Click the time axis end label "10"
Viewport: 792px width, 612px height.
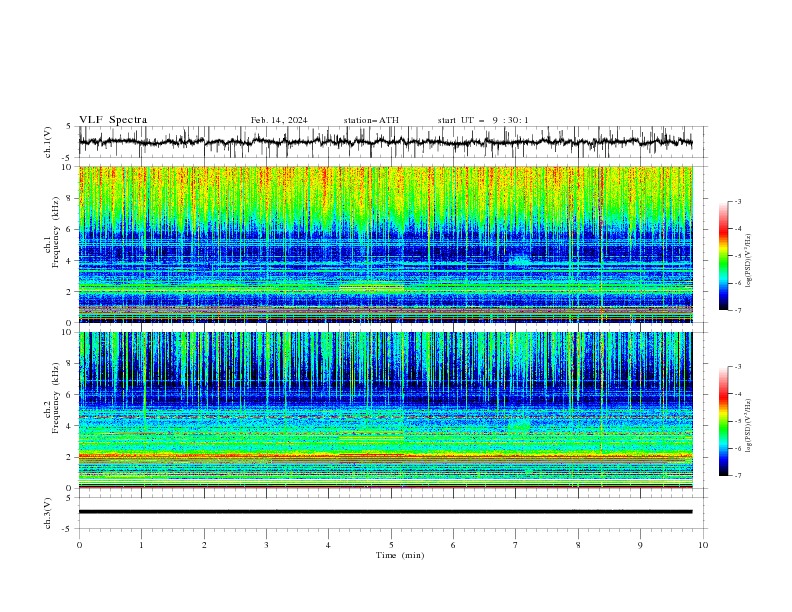(x=703, y=545)
